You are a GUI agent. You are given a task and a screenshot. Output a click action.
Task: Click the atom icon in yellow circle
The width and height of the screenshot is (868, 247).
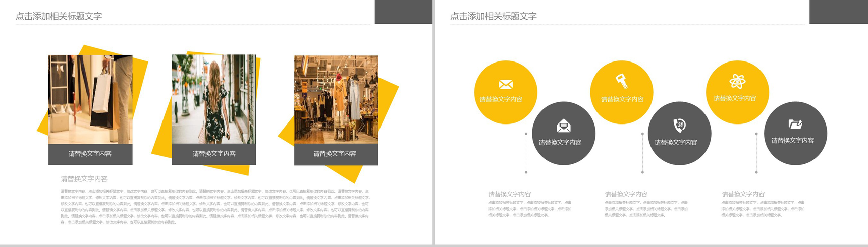click(x=737, y=81)
